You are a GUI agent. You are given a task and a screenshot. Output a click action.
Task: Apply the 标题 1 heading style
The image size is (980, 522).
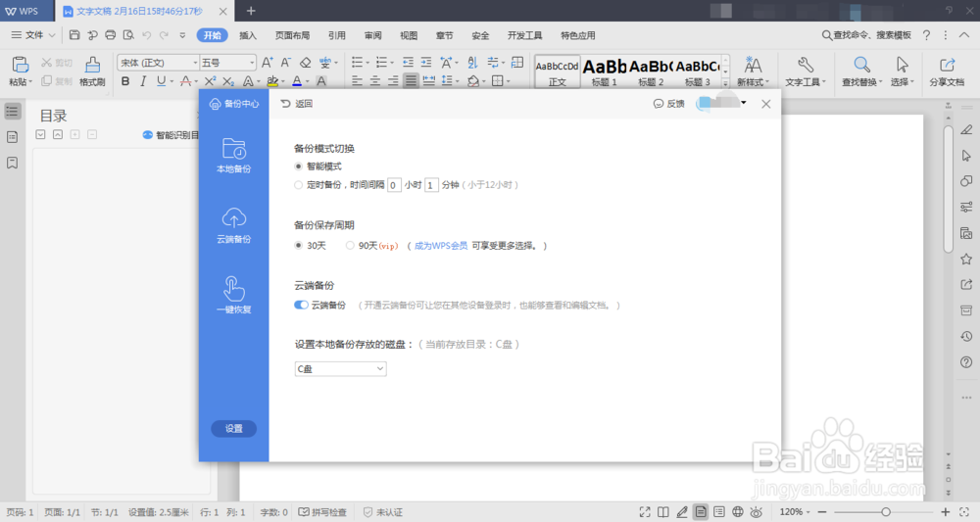604,71
